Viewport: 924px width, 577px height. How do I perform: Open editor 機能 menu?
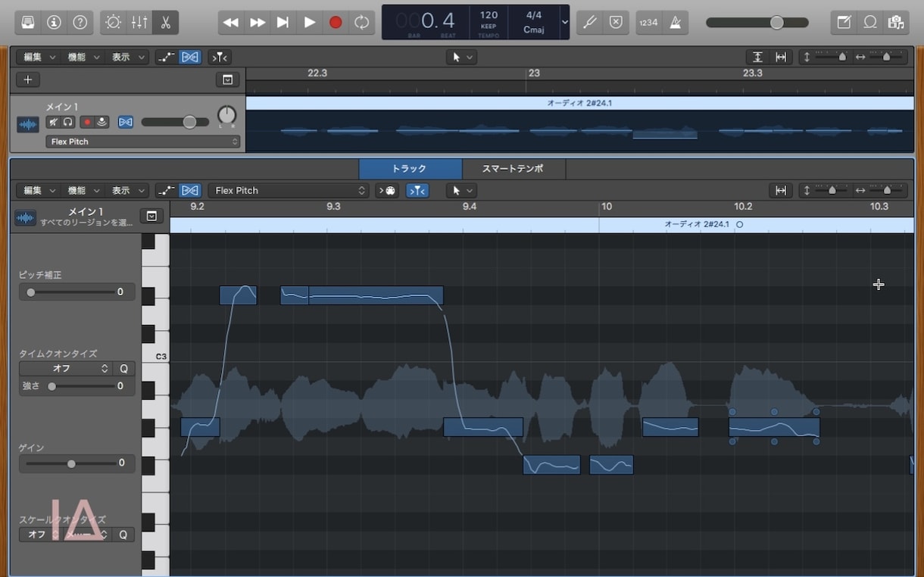(x=84, y=191)
